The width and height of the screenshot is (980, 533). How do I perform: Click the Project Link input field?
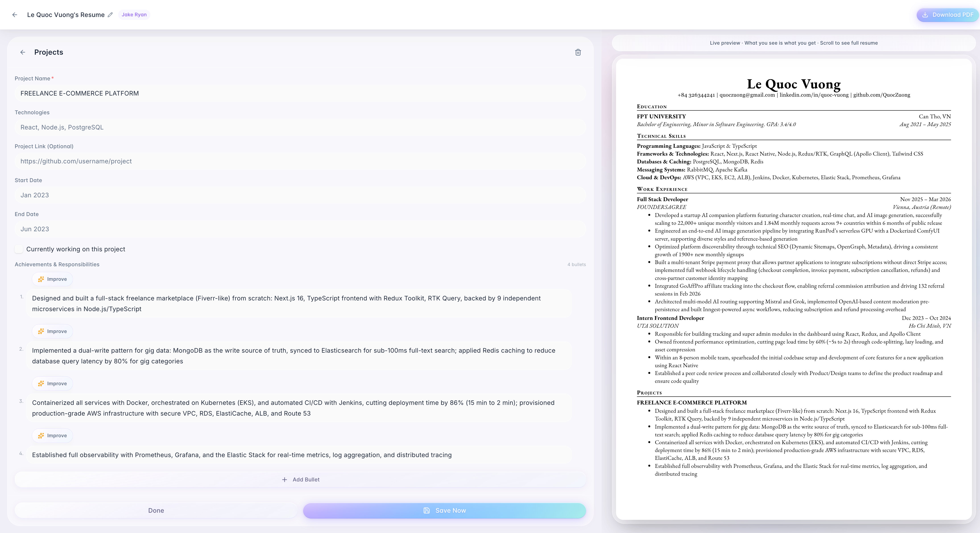tap(300, 161)
